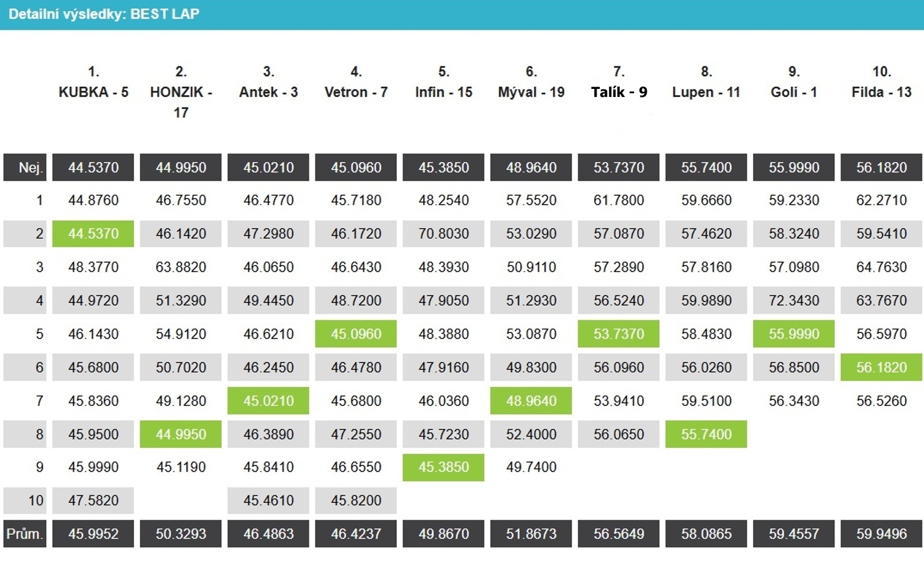Click lap time 56.3430 in lap 7
Image resolution: width=924 pixels, height=568 pixels.
pos(794,401)
